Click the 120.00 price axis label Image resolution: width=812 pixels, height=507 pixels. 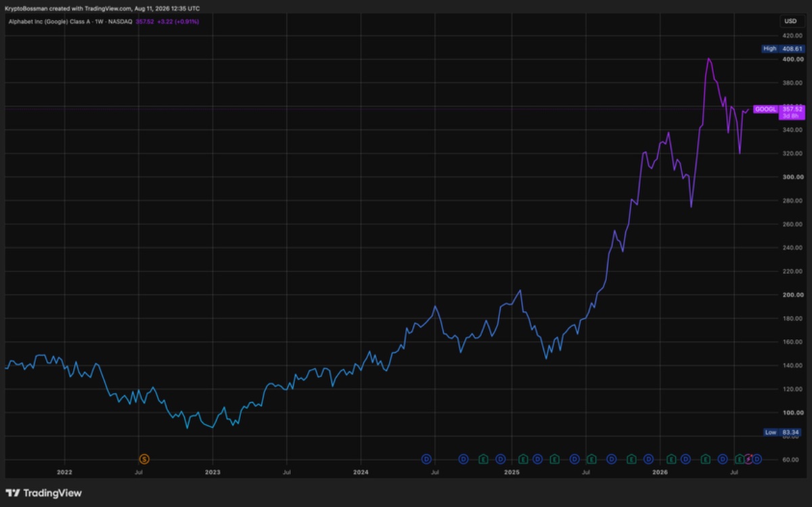[792, 389]
